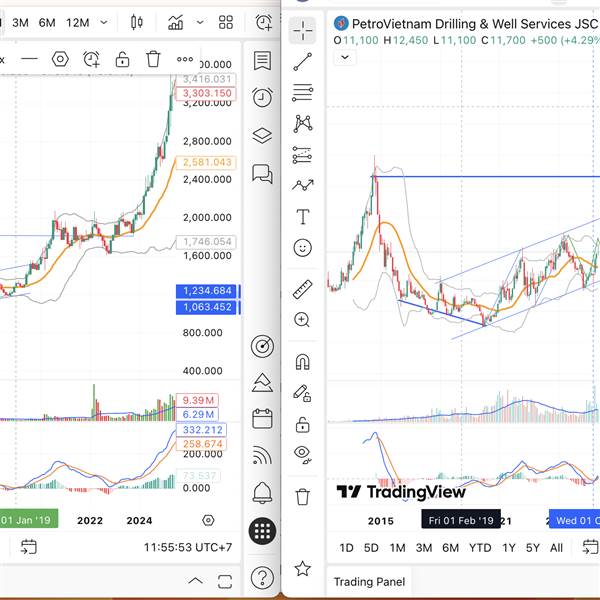
Task: Remove drawings with the left toolbar trash
Action: click(x=302, y=497)
